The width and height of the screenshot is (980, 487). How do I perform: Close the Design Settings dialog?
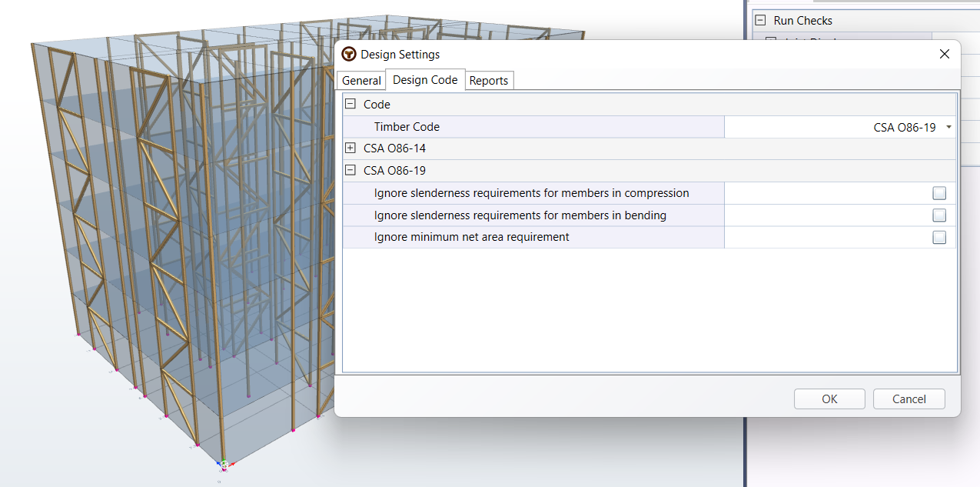pyautogui.click(x=944, y=54)
